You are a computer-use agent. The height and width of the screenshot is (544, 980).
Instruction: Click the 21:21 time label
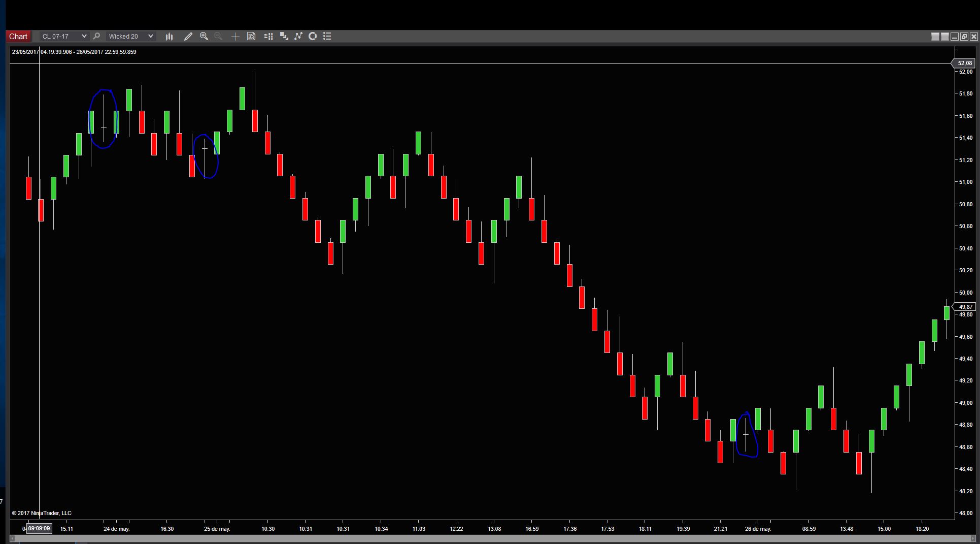721,529
